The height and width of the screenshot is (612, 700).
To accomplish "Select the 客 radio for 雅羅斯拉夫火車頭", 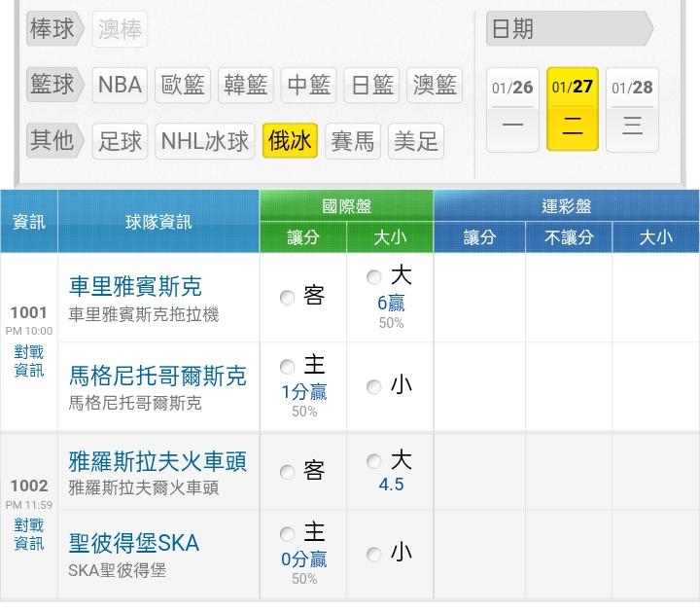I will point(287,473).
